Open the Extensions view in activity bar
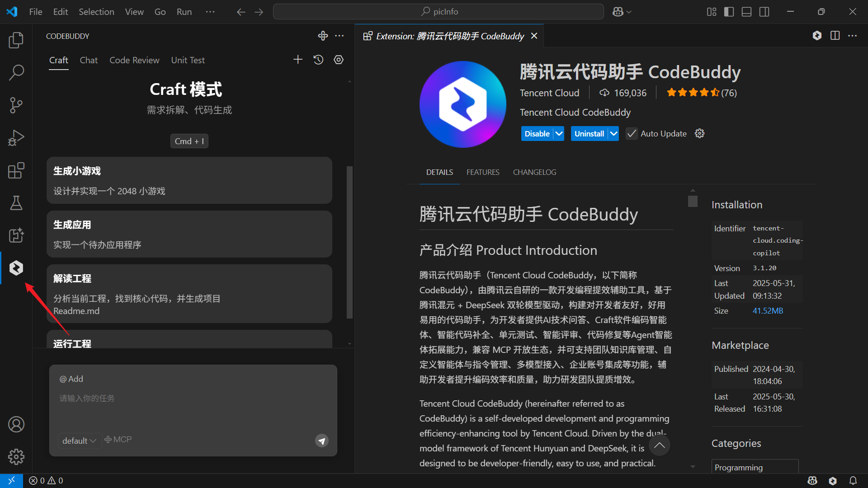Image resolution: width=868 pixels, height=488 pixels. (x=16, y=170)
